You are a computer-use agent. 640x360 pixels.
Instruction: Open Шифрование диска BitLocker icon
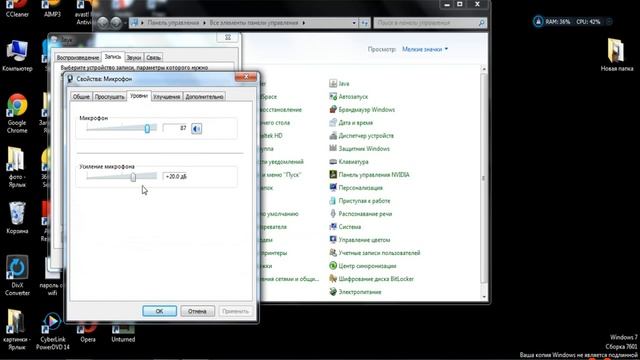pyautogui.click(x=372, y=279)
